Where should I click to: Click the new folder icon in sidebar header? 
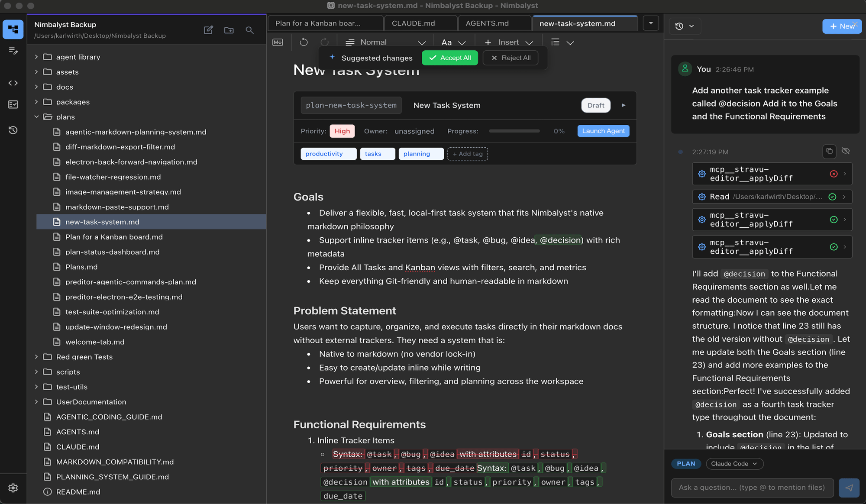coord(229,30)
